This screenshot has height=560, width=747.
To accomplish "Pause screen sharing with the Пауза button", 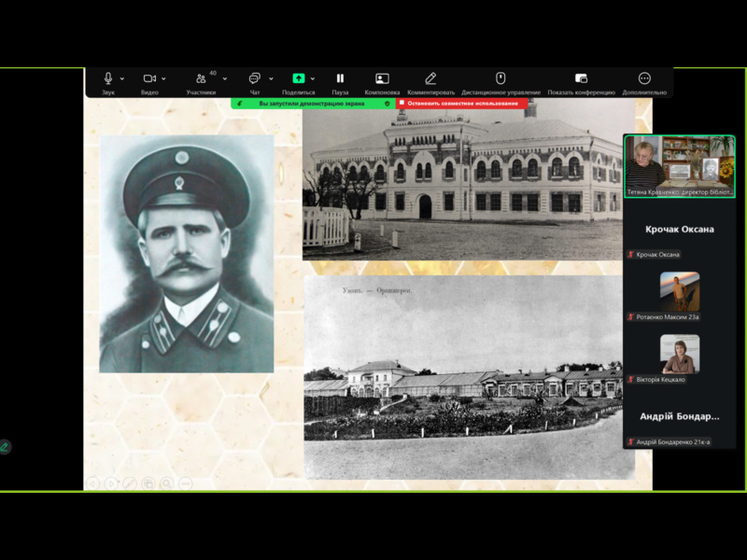I will coord(340,79).
